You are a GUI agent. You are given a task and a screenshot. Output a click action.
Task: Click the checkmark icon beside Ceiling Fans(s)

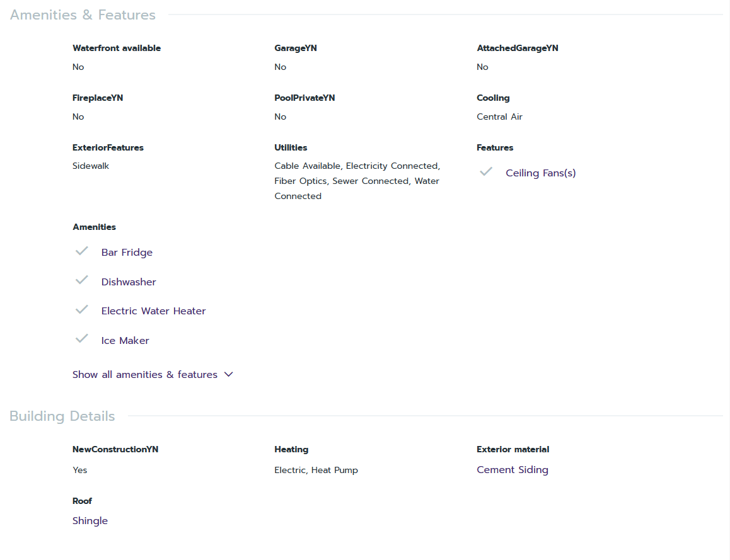coord(485,171)
